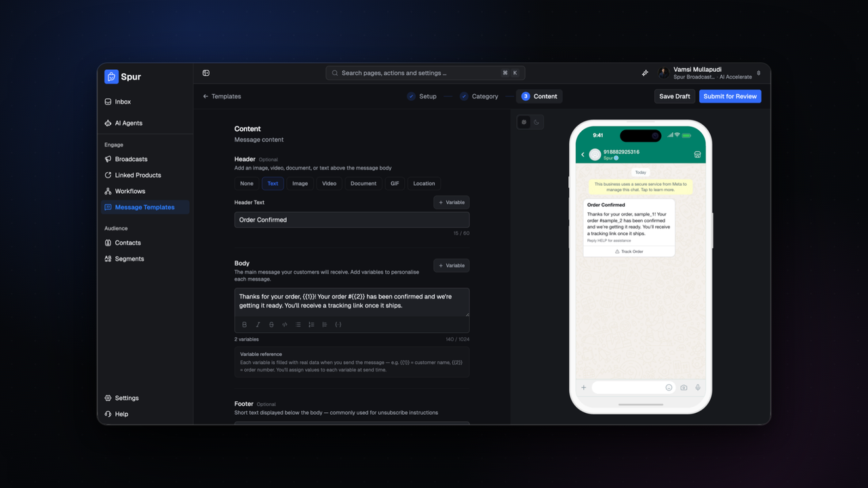This screenshot has width=868, height=488.
Task: Select Text header type
Action: coord(273,184)
